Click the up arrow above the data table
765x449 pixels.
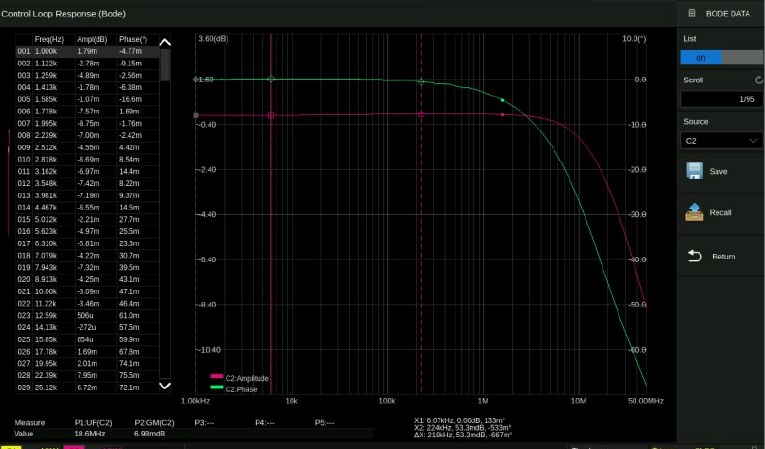(x=165, y=42)
